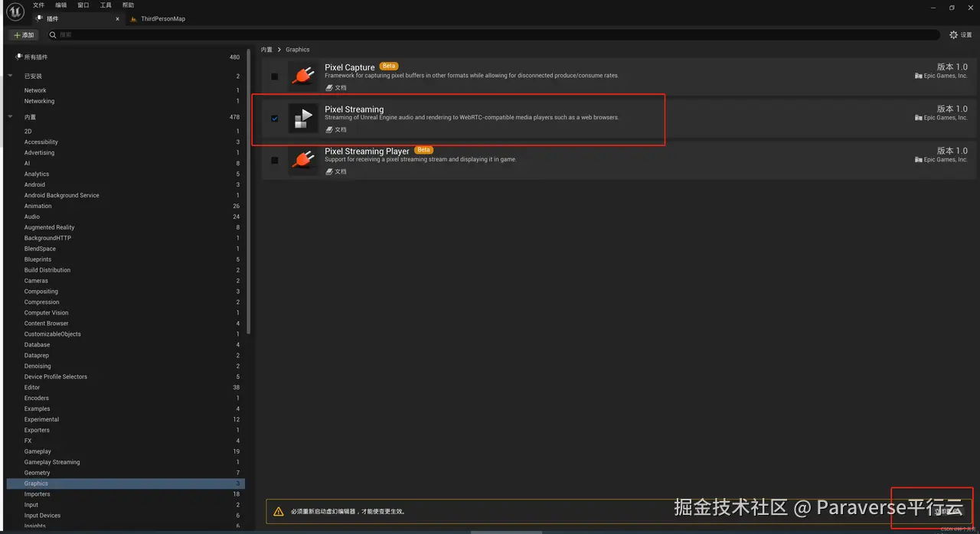Viewport: 980px width, 534px height.
Task: Open the 编辑 menu
Action: [60, 5]
